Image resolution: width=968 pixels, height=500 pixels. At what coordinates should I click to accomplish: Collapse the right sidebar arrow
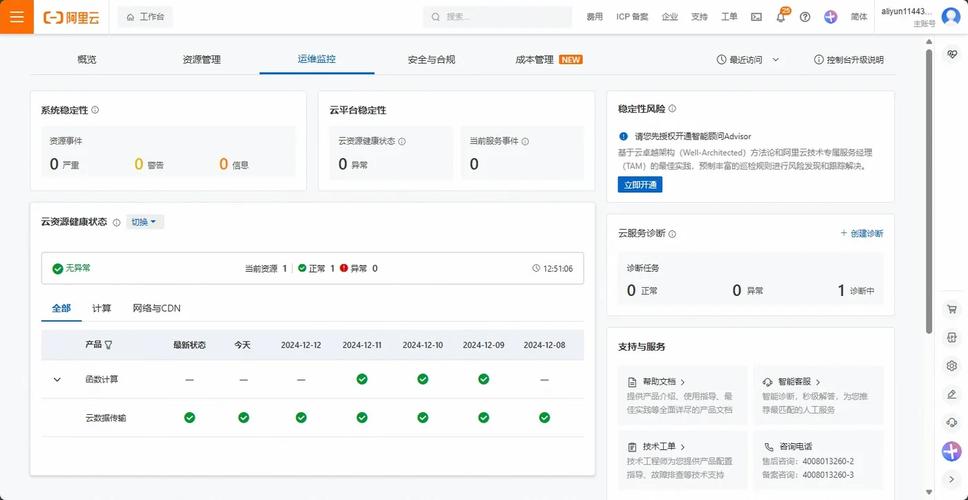coord(951,478)
